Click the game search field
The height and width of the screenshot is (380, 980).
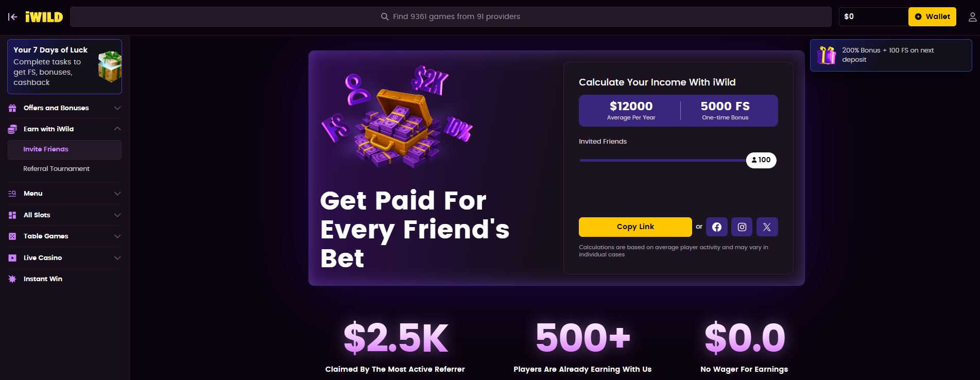pos(451,17)
